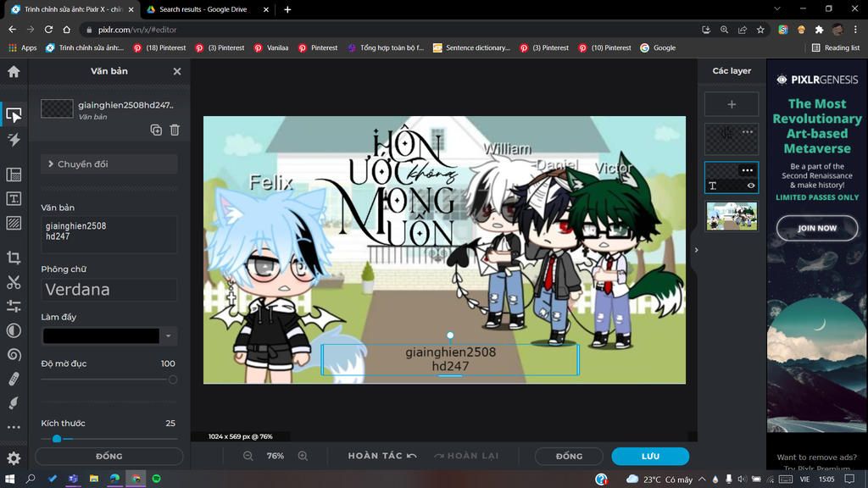The image size is (868, 488).
Task: Reload the page
Action: [48, 30]
